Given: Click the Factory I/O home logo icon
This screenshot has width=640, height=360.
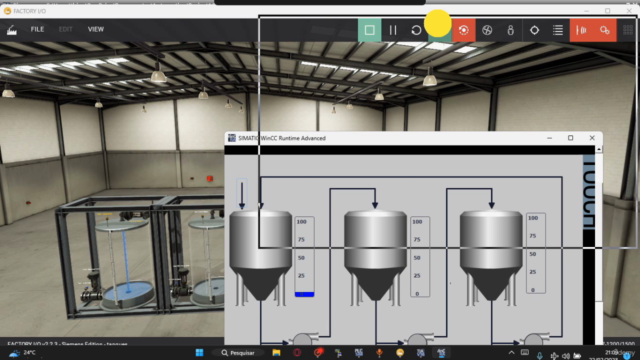Looking at the screenshot, I should pyautogui.click(x=12, y=29).
